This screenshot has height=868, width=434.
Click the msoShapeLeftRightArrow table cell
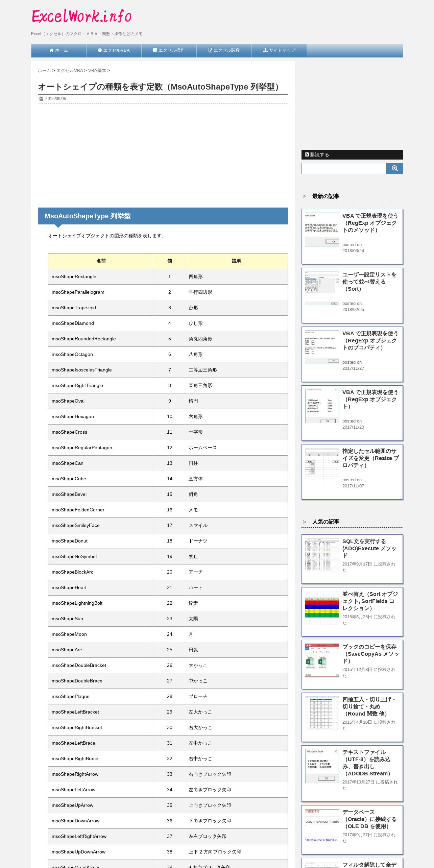point(101,836)
